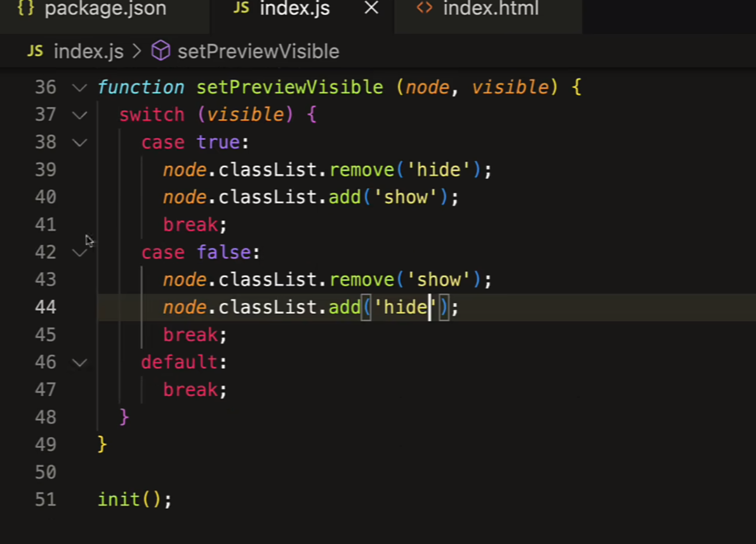Click the JS file icon in breadcrumb
Image resolution: width=756 pixels, height=544 pixels.
click(35, 51)
